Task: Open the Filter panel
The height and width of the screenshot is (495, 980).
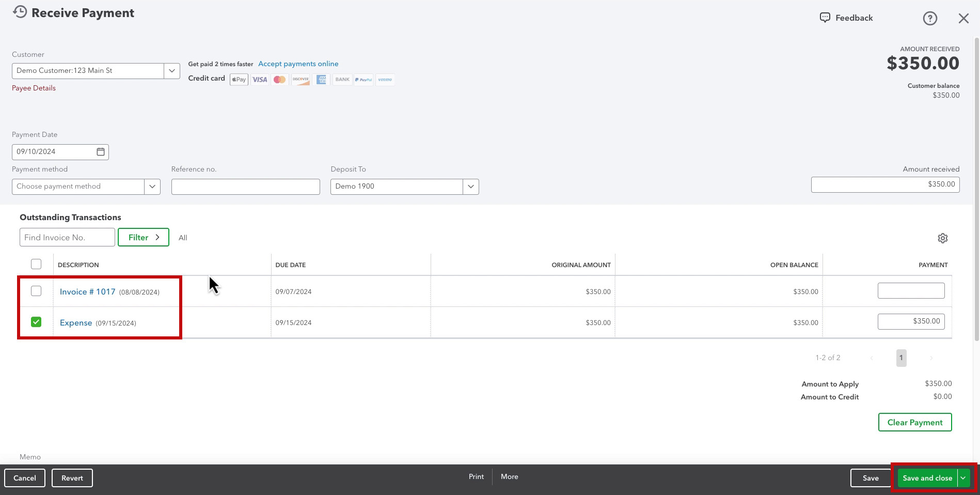Action: [x=144, y=237]
